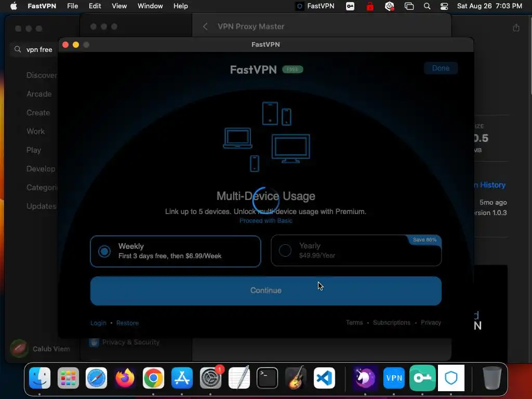Viewport: 532px width, 399px height.
Task: Click Done in the FastVPN window
Action: tap(441, 68)
